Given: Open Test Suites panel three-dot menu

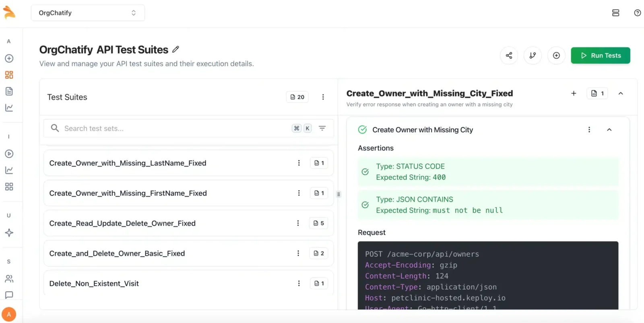Looking at the screenshot, I should [323, 97].
